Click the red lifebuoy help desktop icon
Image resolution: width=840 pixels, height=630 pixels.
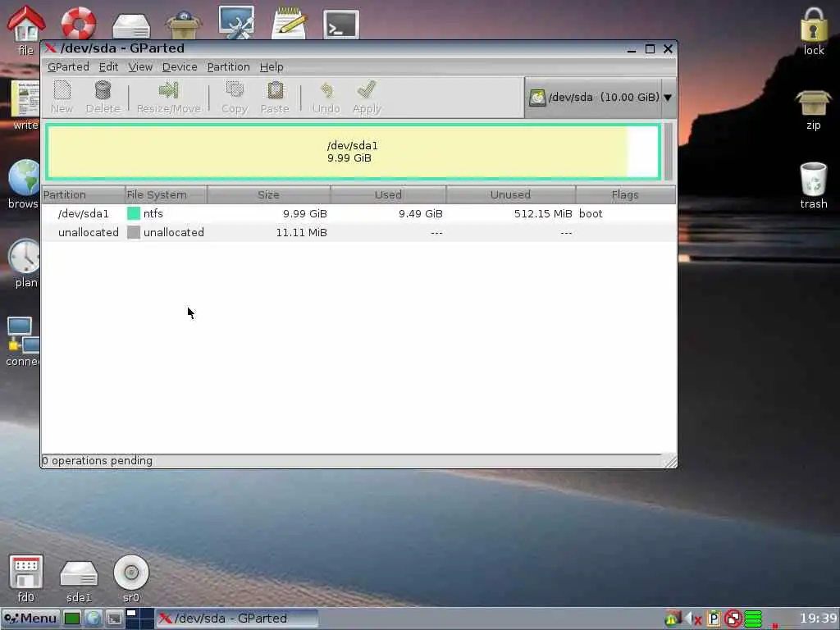pos(79,23)
